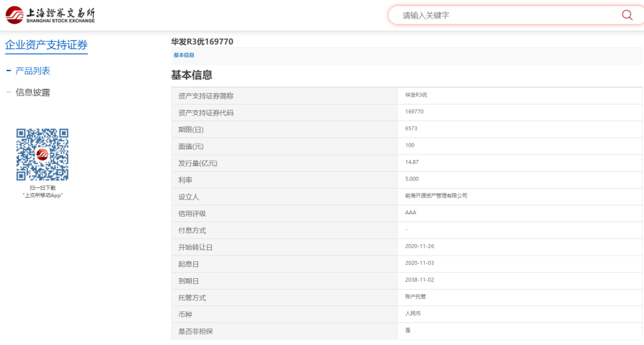This screenshot has height=345, width=644.
Task: Open the 产品列表 page
Action: tap(35, 70)
